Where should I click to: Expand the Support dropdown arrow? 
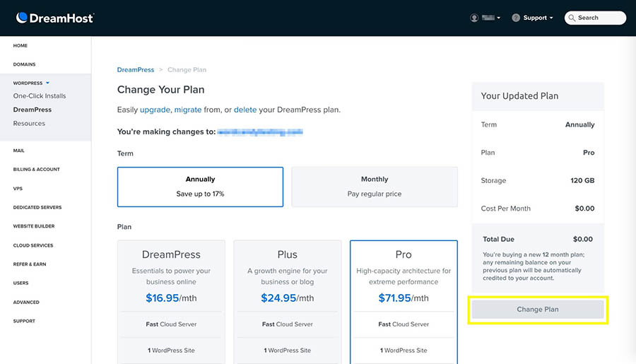[550, 18]
